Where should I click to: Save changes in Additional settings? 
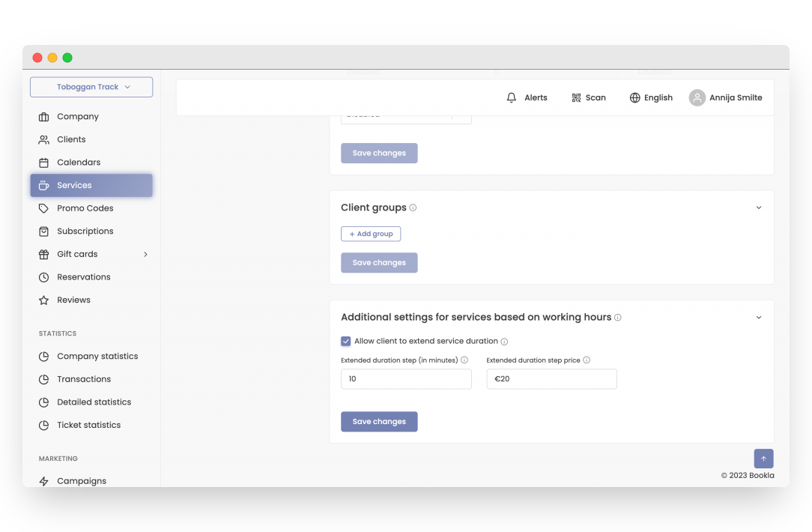(x=379, y=421)
